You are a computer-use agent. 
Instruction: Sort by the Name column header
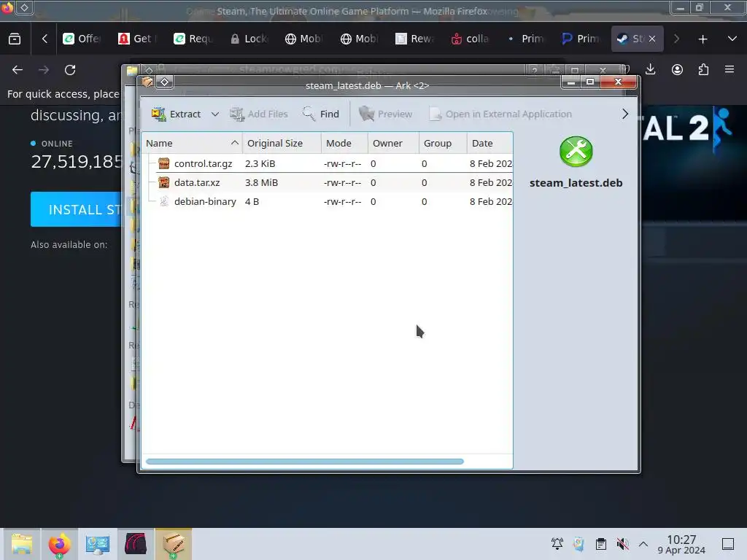192,144
